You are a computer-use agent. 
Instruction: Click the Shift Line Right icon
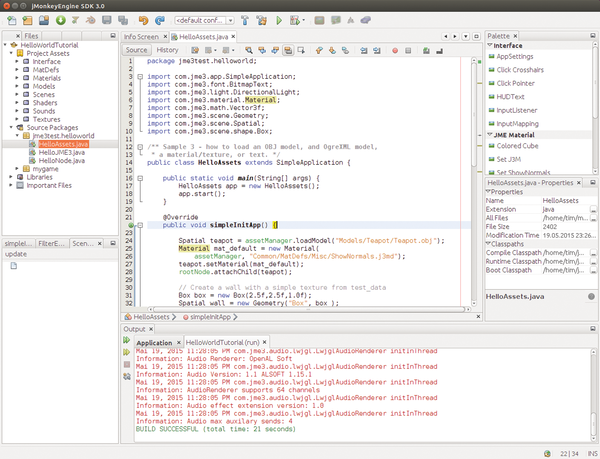point(377,50)
